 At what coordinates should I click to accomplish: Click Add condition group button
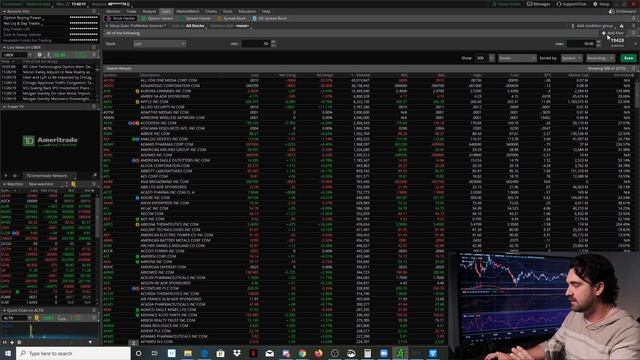tap(592, 26)
